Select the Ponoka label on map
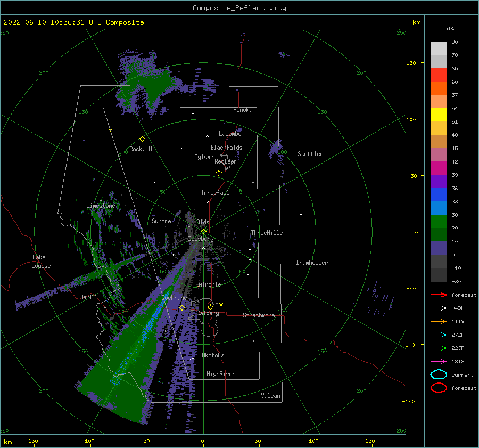The width and height of the screenshot is (479, 448). [x=243, y=110]
